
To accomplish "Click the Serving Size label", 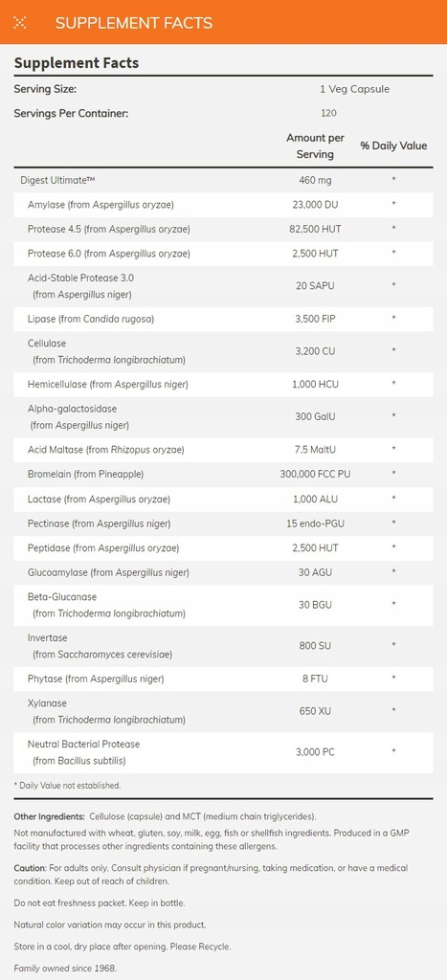I will click(45, 89).
